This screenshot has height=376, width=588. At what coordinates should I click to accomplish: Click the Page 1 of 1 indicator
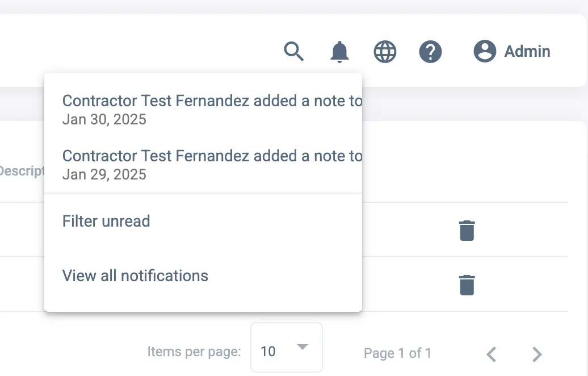tap(397, 353)
